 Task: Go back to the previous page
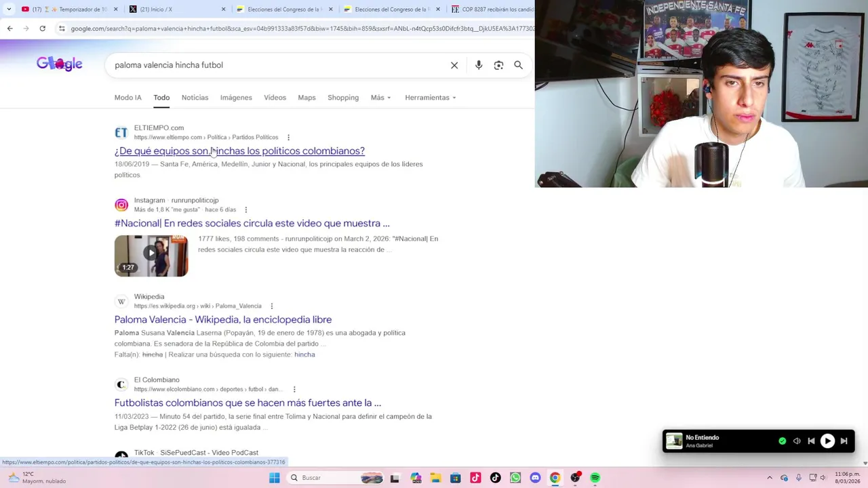9,28
